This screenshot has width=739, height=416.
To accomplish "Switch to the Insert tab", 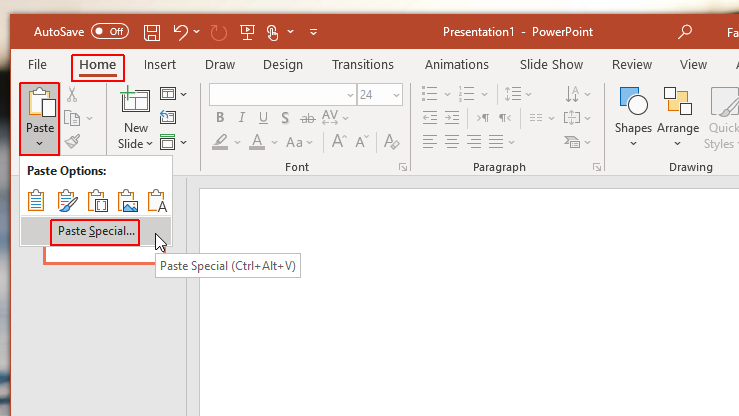I will click(160, 65).
